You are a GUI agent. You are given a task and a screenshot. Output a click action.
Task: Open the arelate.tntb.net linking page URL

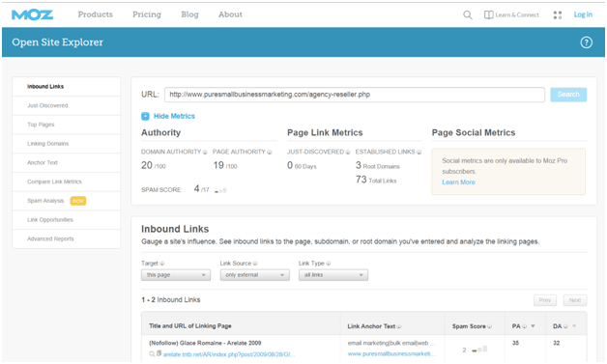(x=229, y=354)
